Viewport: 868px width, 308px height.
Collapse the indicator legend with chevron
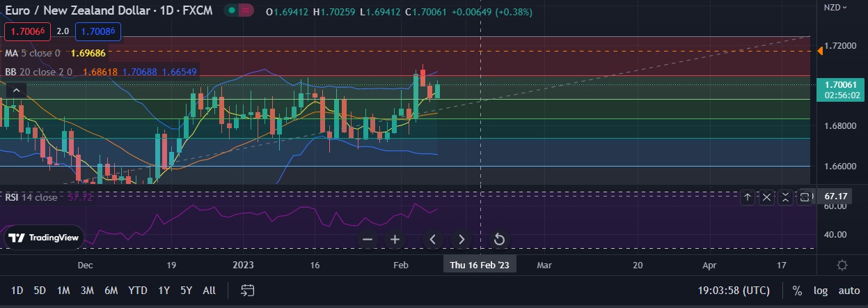17,89
